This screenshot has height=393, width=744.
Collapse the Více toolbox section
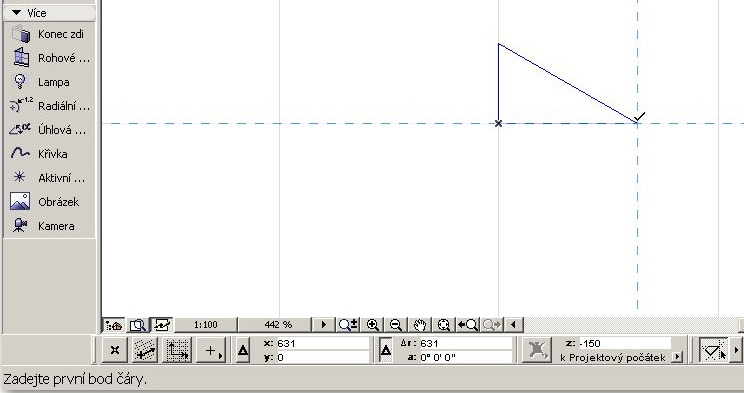coord(17,13)
